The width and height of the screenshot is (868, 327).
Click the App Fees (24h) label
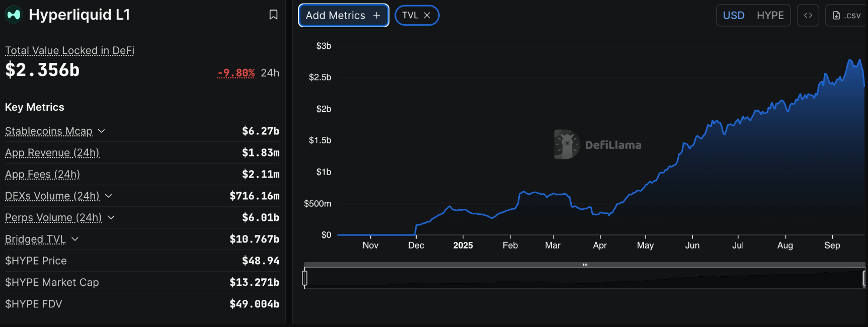coord(43,174)
